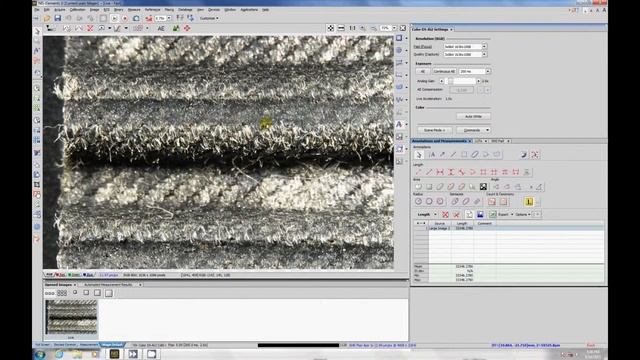640x360 pixels.
Task: Open the Export dropdown
Action: 505,215
